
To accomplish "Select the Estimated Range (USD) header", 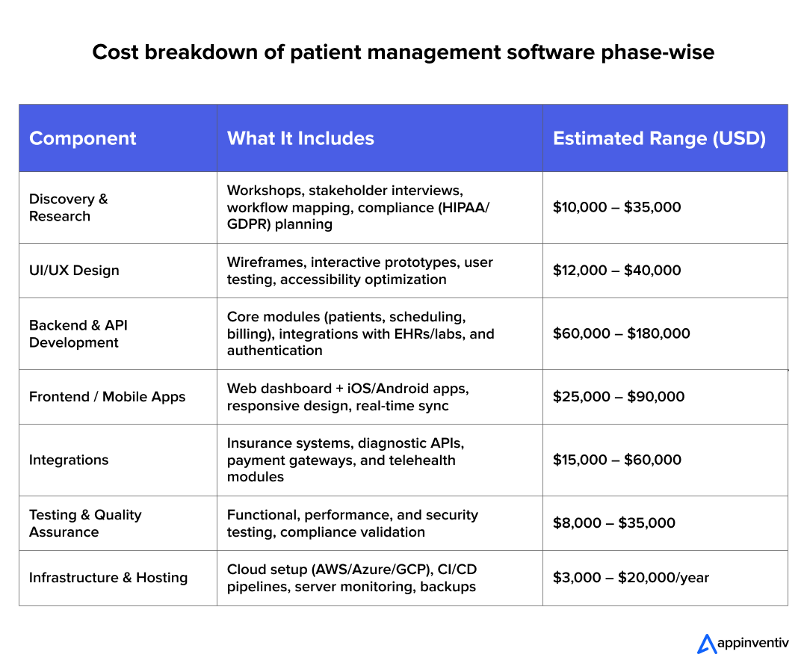I will 659,138.
